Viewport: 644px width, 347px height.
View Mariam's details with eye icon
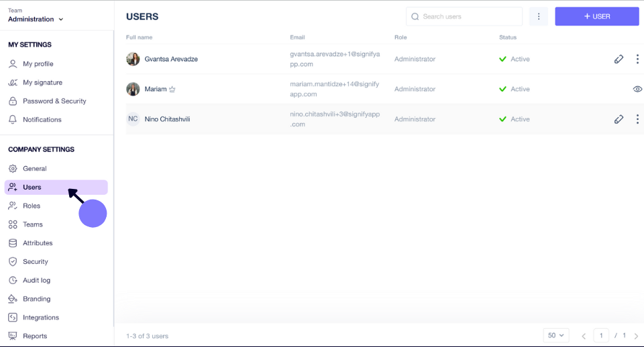(x=637, y=89)
